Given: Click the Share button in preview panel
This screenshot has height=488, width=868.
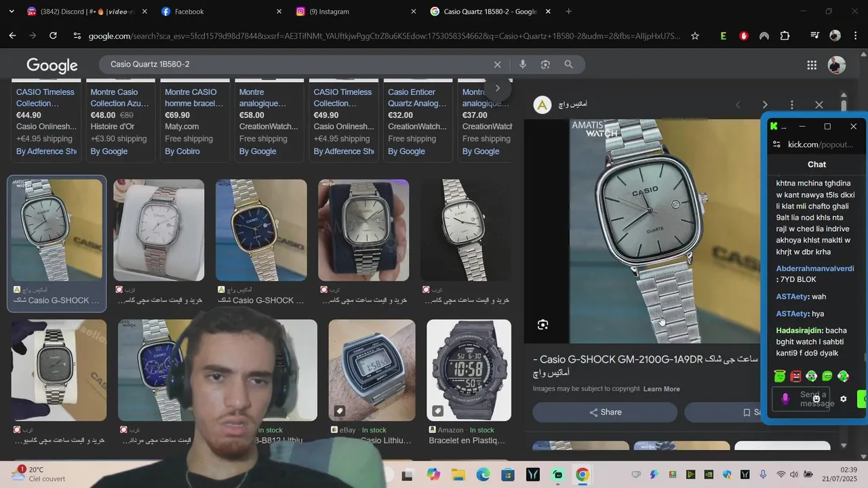Looking at the screenshot, I should [605, 412].
